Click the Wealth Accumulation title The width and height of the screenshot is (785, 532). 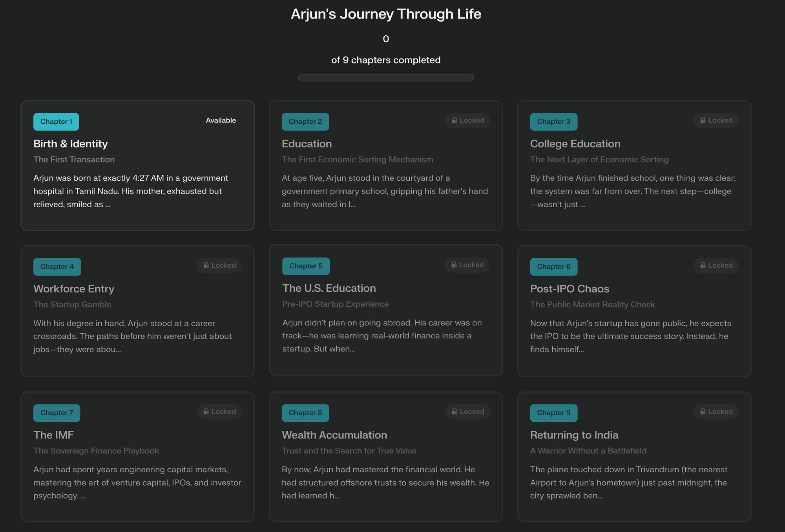click(334, 435)
